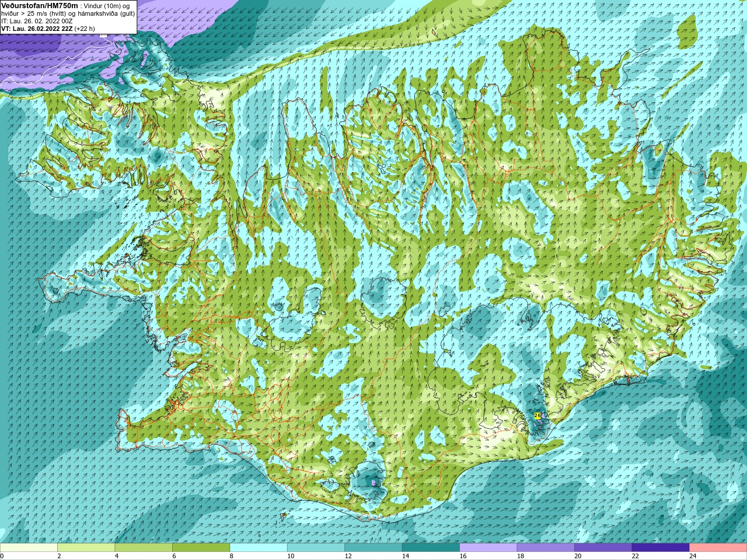Image resolution: width=747 pixels, height=560 pixels.
Task: Click the pink legend swatch above 24 m/s
Action: coord(718,548)
